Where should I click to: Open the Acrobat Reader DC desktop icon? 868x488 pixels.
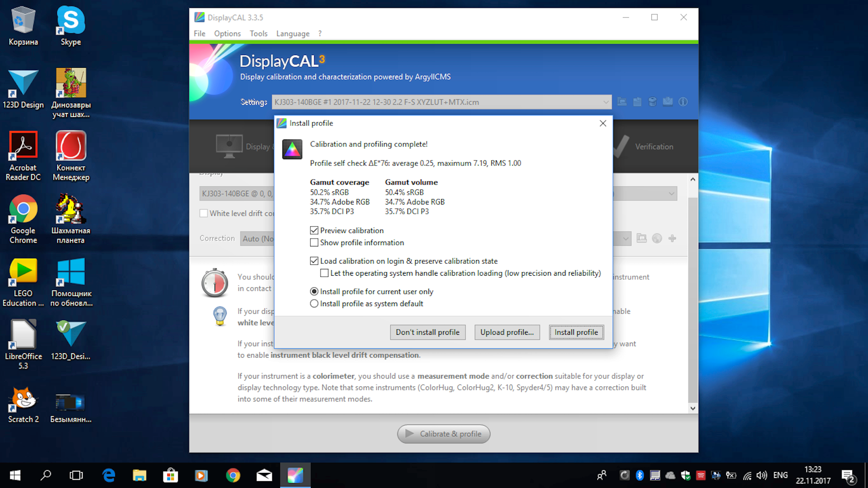click(x=23, y=156)
